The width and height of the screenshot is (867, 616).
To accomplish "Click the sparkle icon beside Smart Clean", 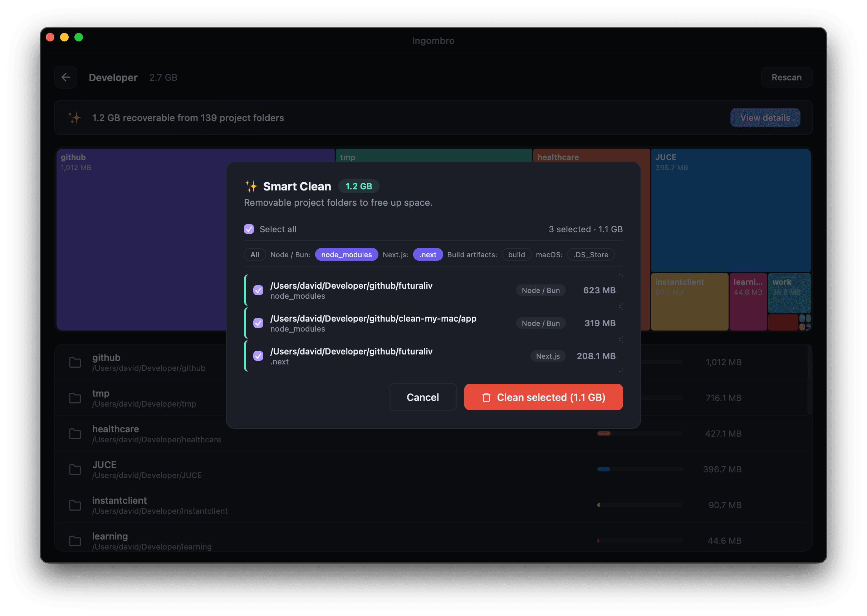I will point(251,186).
